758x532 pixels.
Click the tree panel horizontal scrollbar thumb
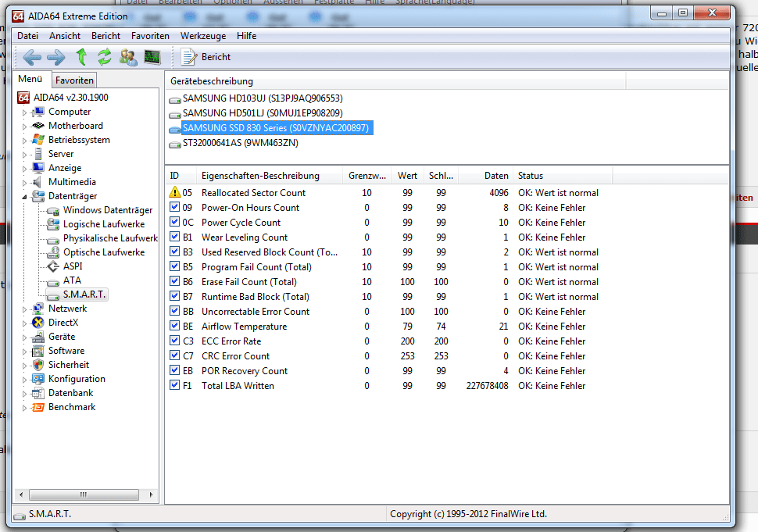84,495
